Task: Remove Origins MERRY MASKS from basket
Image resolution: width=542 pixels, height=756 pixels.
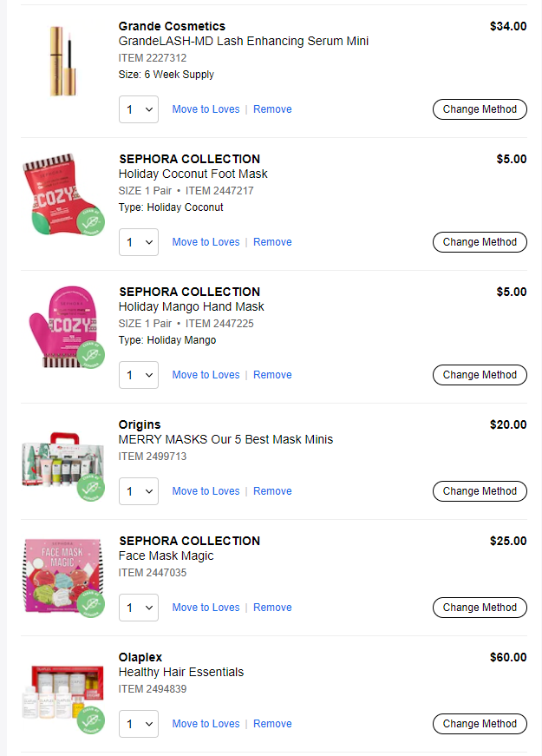Action: pyautogui.click(x=272, y=491)
